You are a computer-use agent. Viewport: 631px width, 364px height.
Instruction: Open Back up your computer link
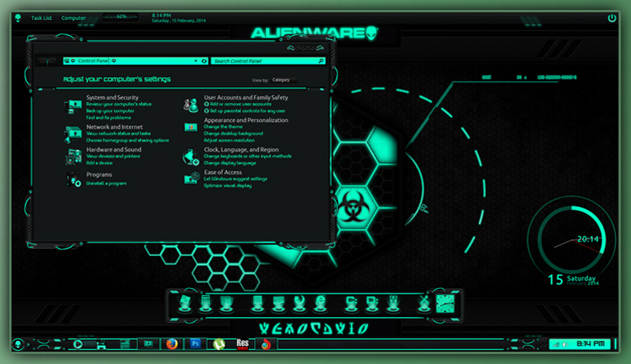pyautogui.click(x=110, y=111)
